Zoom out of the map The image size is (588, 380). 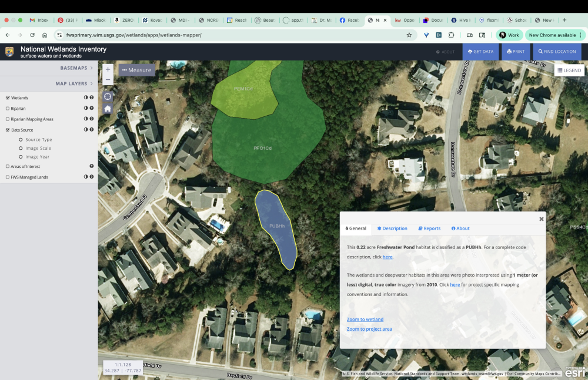[108, 80]
